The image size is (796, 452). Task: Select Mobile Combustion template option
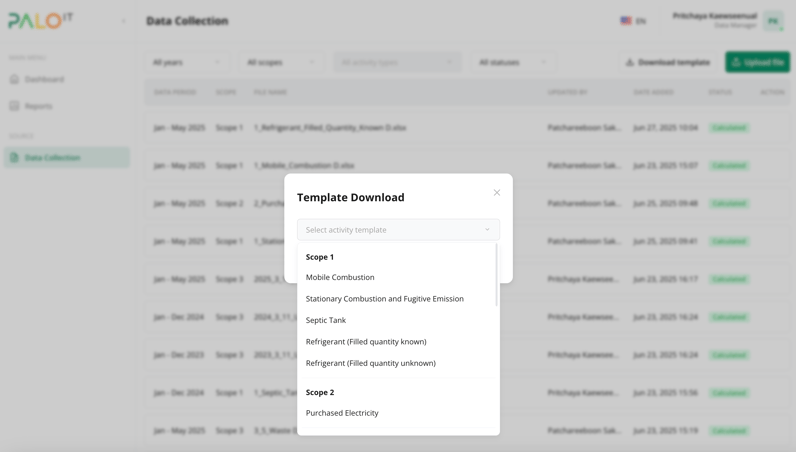point(340,277)
